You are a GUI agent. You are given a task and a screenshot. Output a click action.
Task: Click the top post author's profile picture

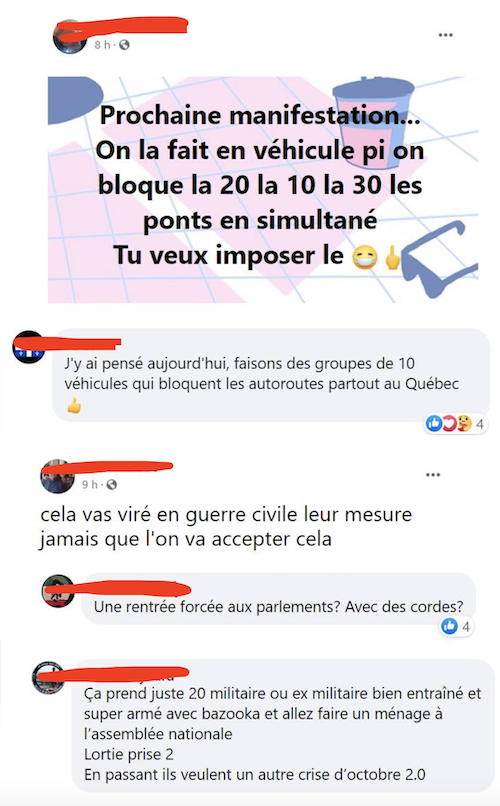(70, 38)
